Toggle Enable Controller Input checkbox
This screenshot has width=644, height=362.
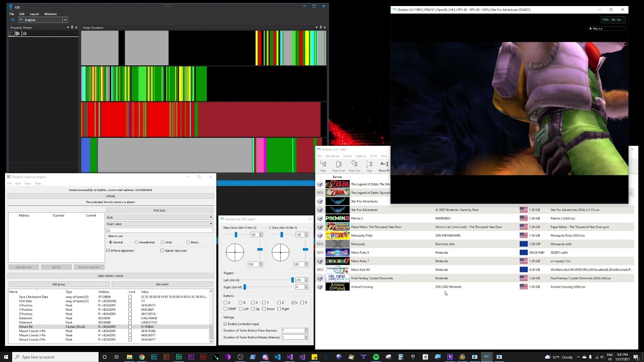tap(225, 324)
